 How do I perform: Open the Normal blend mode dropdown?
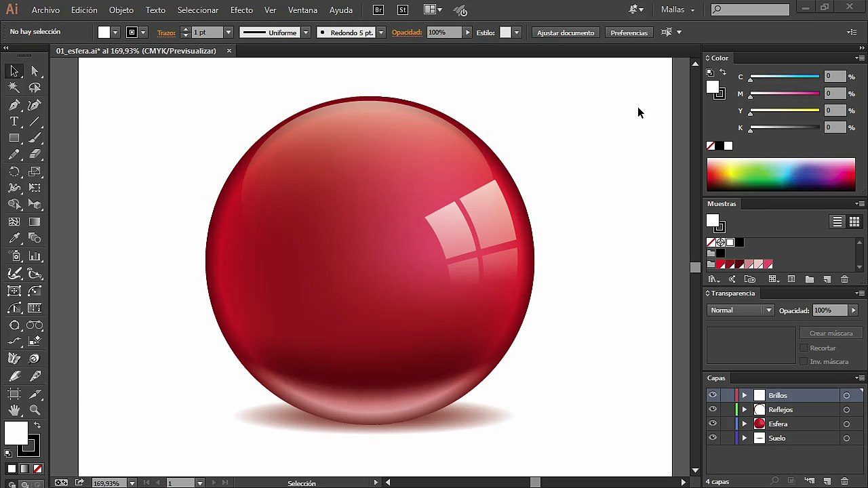coord(741,310)
